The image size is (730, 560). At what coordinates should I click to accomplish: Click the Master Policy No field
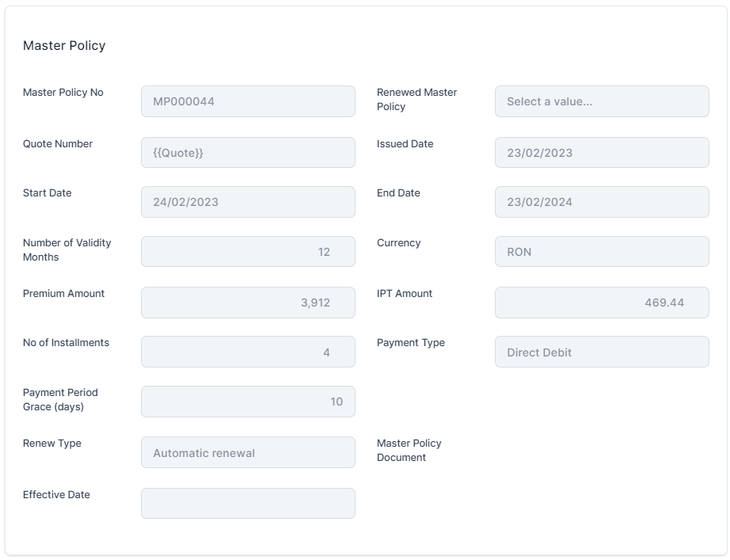(248, 101)
